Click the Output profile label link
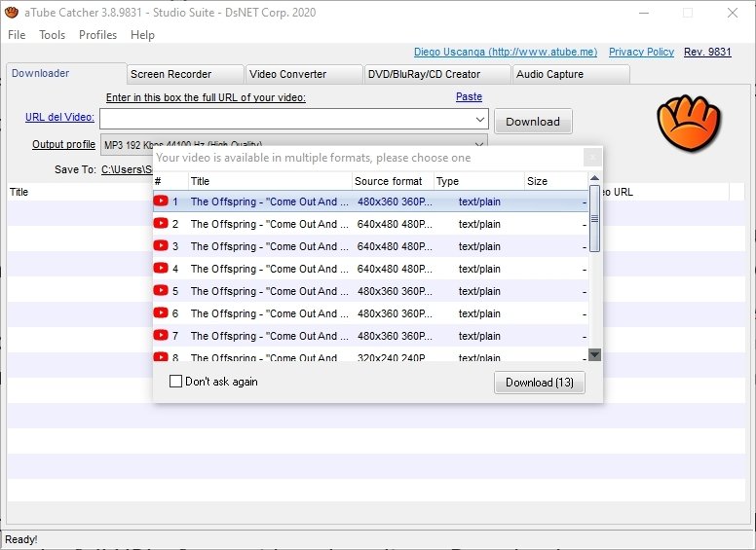Image resolution: width=756 pixels, height=550 pixels. 63,144
